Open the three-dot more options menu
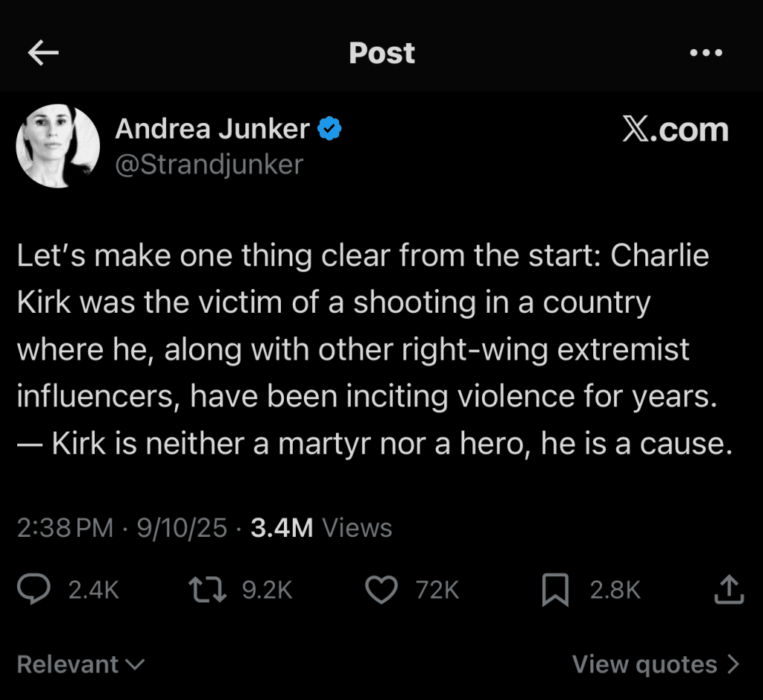763x700 pixels. (706, 53)
